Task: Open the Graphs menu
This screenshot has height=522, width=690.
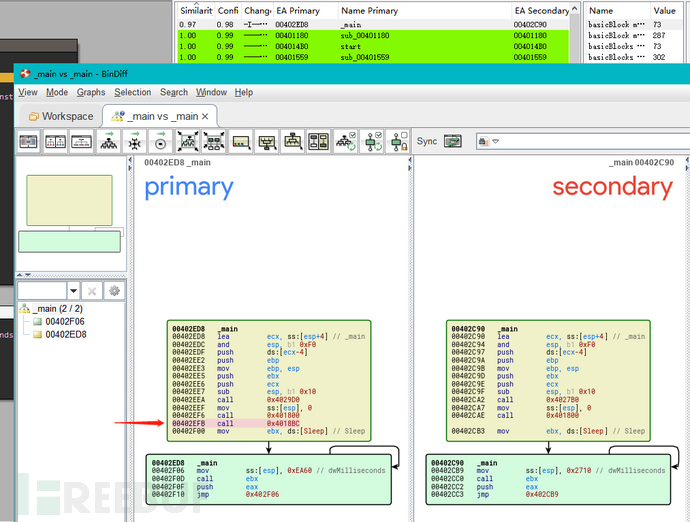Action: [x=91, y=92]
